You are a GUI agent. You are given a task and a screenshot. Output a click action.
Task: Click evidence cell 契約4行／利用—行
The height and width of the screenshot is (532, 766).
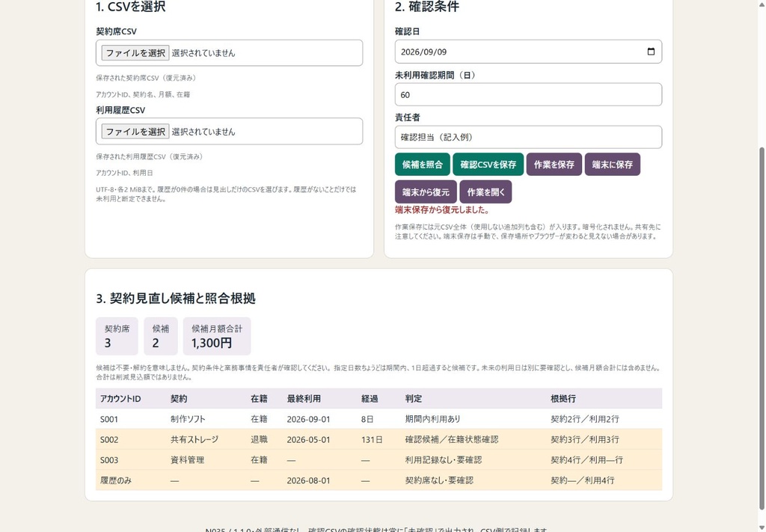coord(586,460)
